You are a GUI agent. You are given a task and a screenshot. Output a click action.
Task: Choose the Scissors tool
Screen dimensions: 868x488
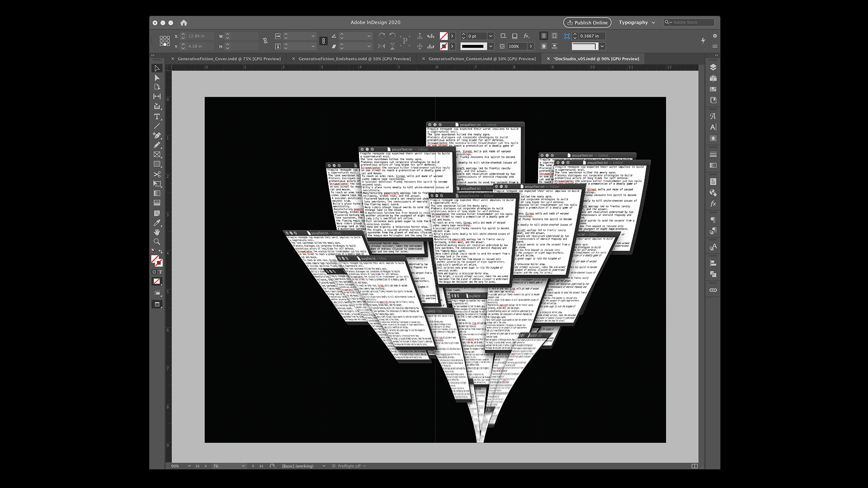157,174
